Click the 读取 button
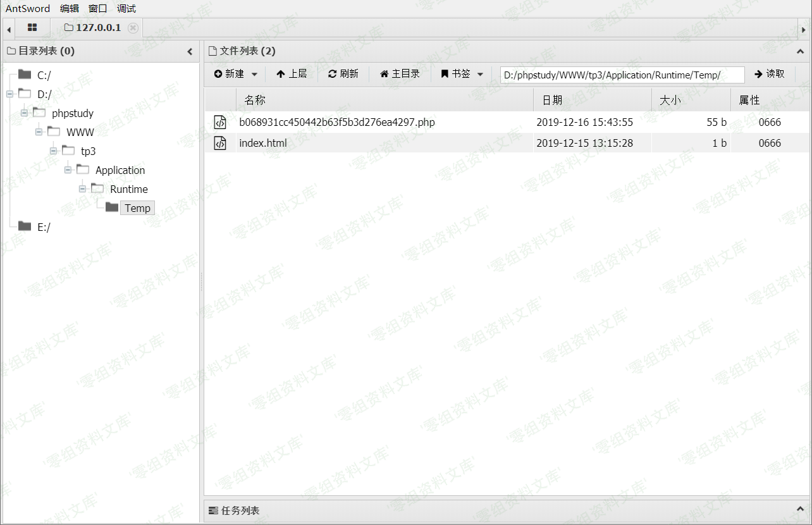Viewport: 812px width, 525px height. tap(770, 74)
